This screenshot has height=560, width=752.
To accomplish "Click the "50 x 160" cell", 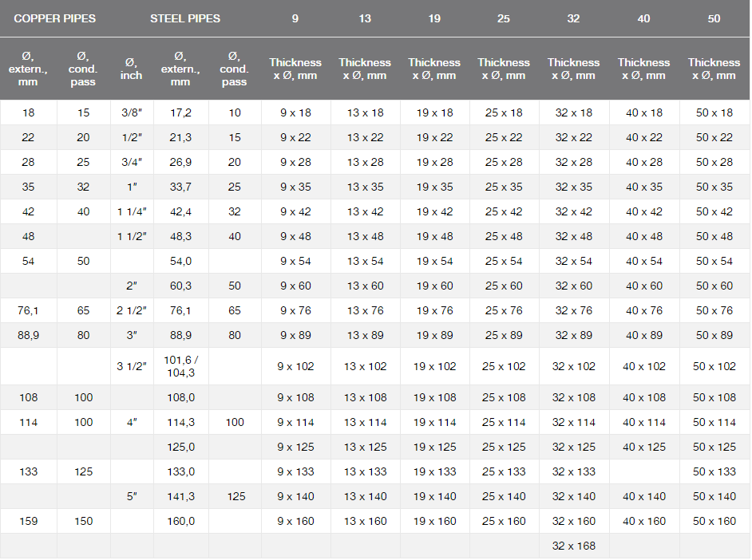I will 714,521.
